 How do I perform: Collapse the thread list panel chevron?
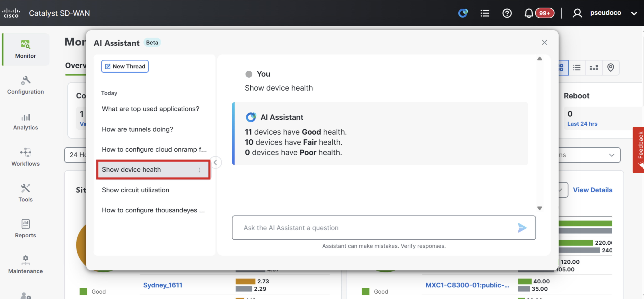[215, 163]
